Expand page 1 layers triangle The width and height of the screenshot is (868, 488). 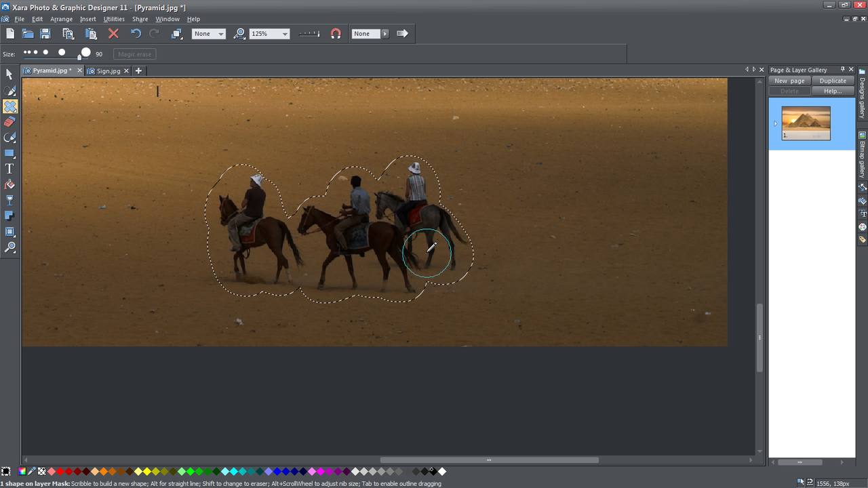pyautogui.click(x=776, y=123)
